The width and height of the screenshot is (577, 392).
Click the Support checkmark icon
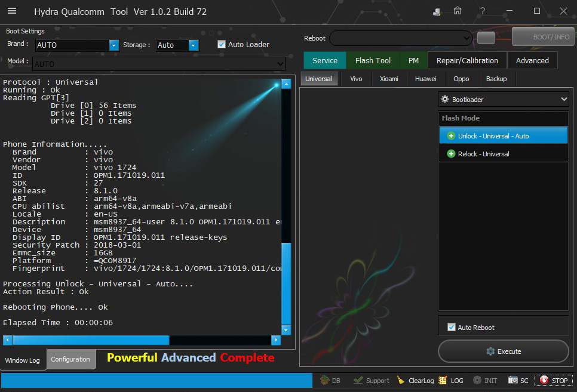[x=358, y=380]
